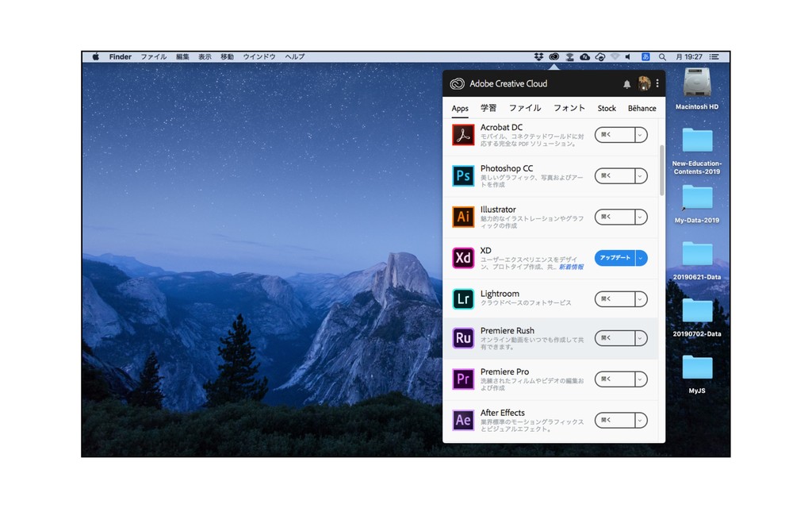Screen dimensions: 812x508
Task: Click the Premiere Rush Ru icon
Action: [463, 338]
